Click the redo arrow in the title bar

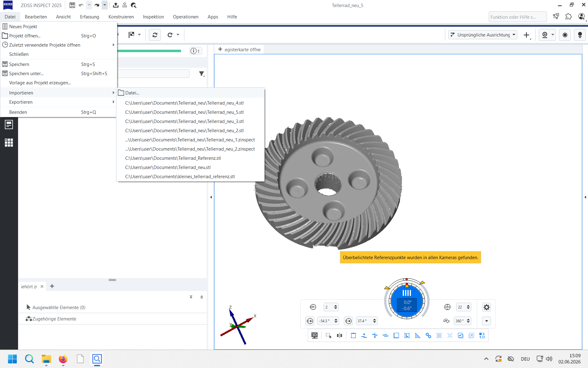pos(97,5)
